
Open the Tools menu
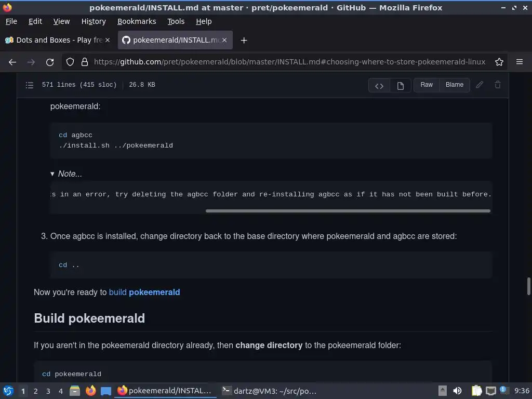tap(176, 21)
